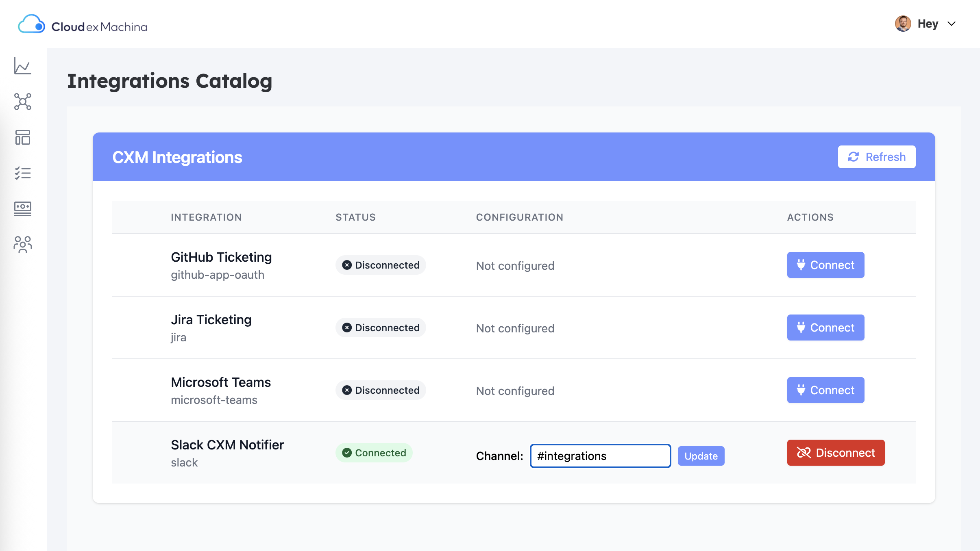The image size is (980, 551).
Task: Click the ACTIONS column header
Action: tap(810, 217)
